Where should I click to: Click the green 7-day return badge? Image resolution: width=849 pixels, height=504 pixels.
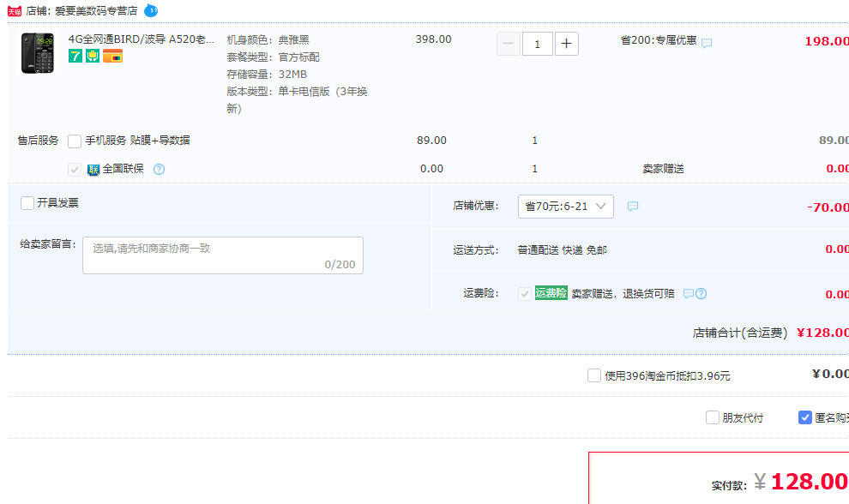(x=75, y=55)
